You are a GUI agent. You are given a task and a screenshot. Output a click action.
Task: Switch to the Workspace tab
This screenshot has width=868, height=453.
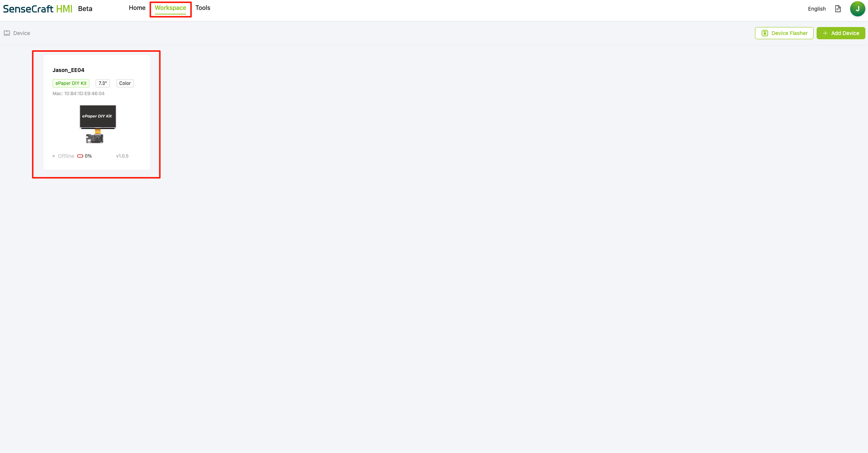[170, 8]
